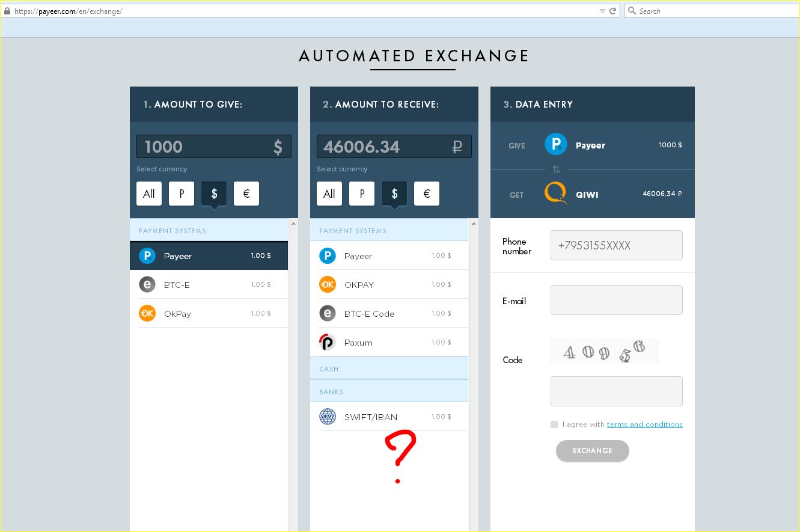Viewport: 800px width, 532px height.
Task: Click the padlock icon in the address bar
Action: (7, 11)
